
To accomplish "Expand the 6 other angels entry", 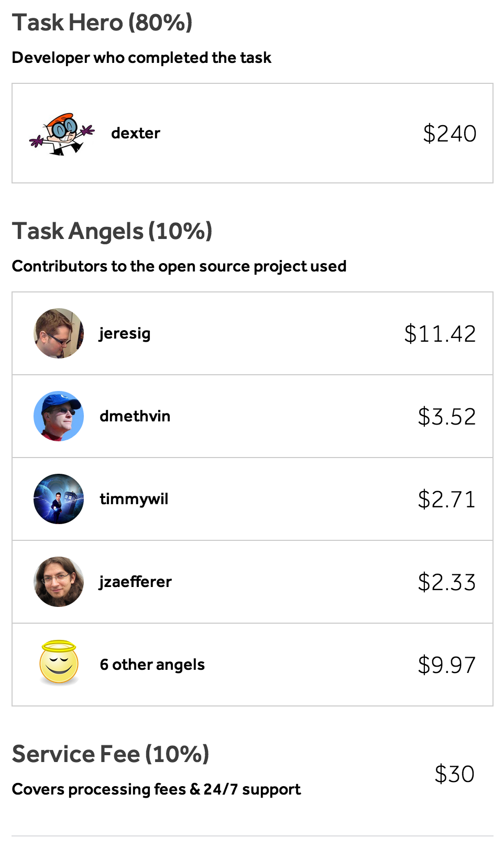I will tap(152, 665).
